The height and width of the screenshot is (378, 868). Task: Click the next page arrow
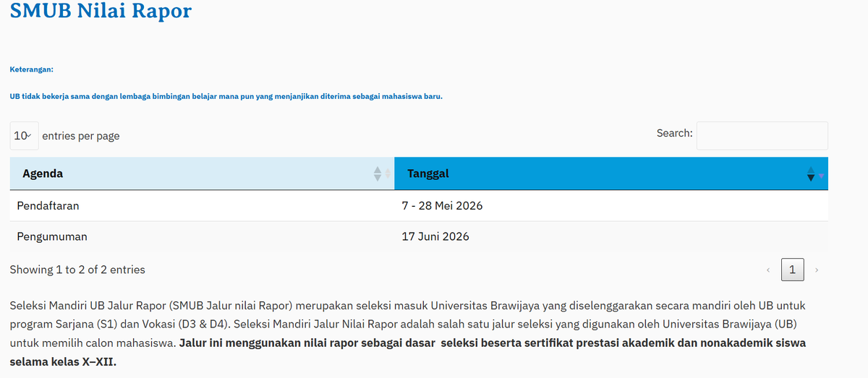[x=816, y=270]
